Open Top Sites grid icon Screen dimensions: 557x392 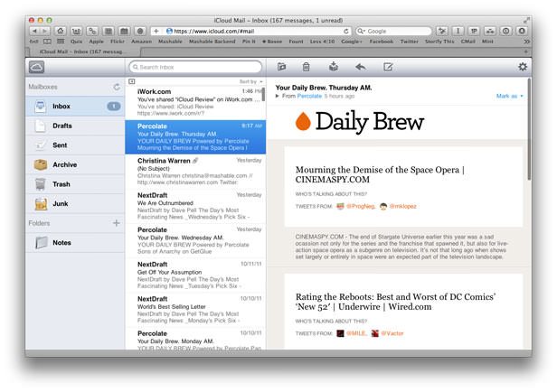click(61, 42)
